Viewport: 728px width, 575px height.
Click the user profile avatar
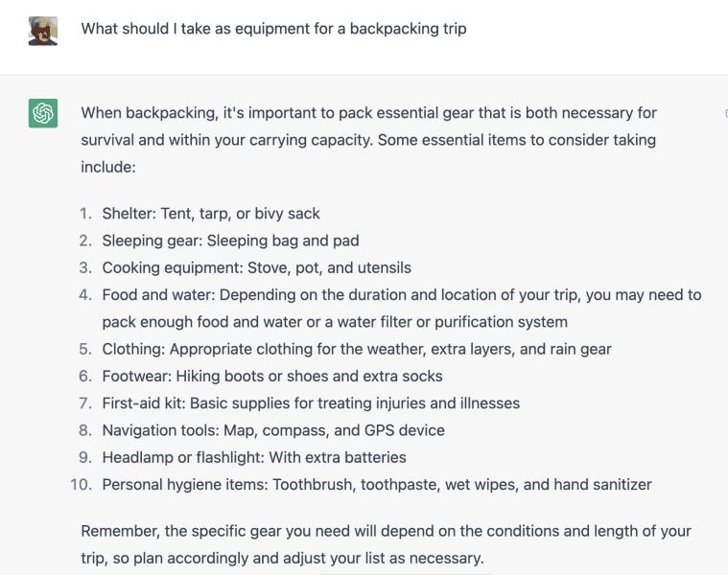pos(43,30)
